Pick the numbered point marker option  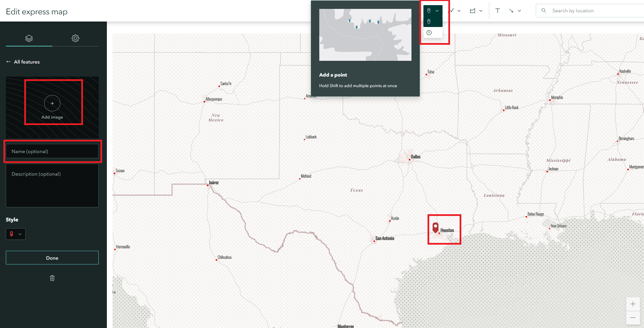click(x=429, y=32)
